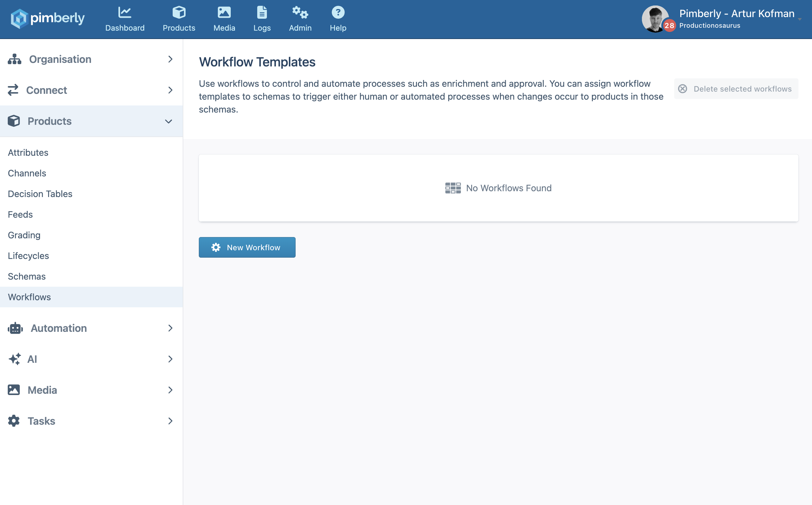
Task: Click the Help question mark icon
Action: click(338, 13)
